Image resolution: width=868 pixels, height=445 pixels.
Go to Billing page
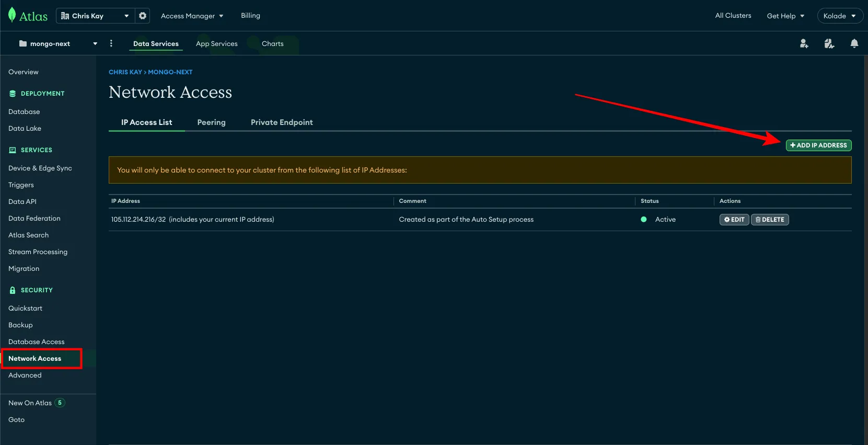point(250,16)
